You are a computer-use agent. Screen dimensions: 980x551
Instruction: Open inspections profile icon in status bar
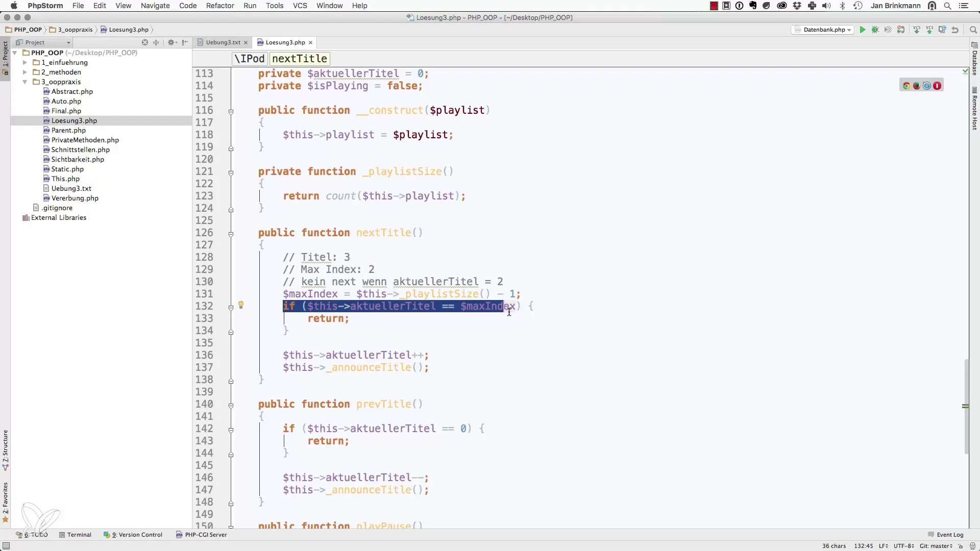(x=973, y=546)
